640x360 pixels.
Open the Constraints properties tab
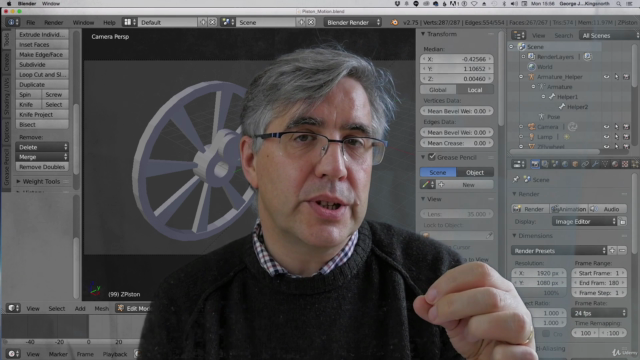585,164
